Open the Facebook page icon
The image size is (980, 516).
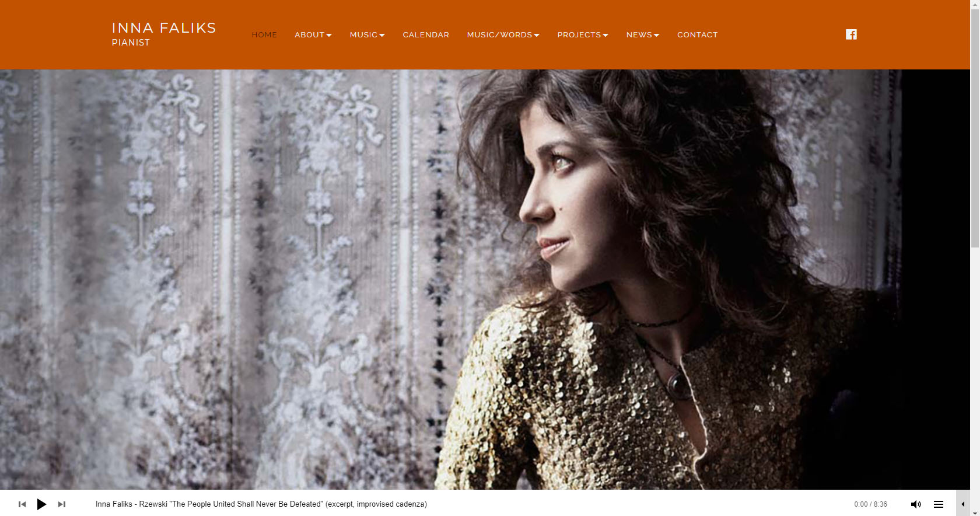pos(851,34)
